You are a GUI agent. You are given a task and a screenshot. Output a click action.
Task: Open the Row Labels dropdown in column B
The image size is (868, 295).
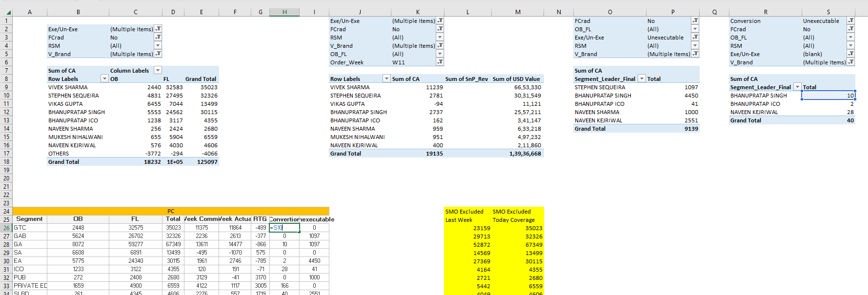(104, 79)
